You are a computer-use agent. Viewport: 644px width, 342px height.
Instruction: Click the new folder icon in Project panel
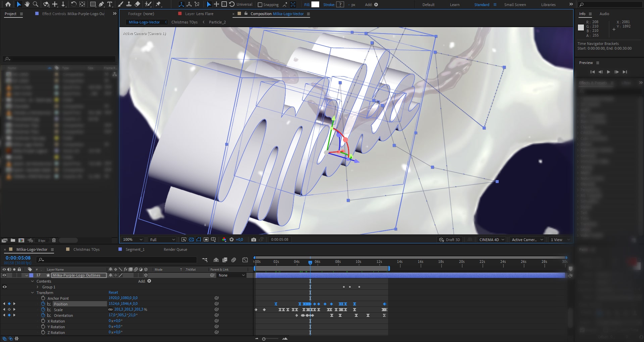[x=13, y=240]
